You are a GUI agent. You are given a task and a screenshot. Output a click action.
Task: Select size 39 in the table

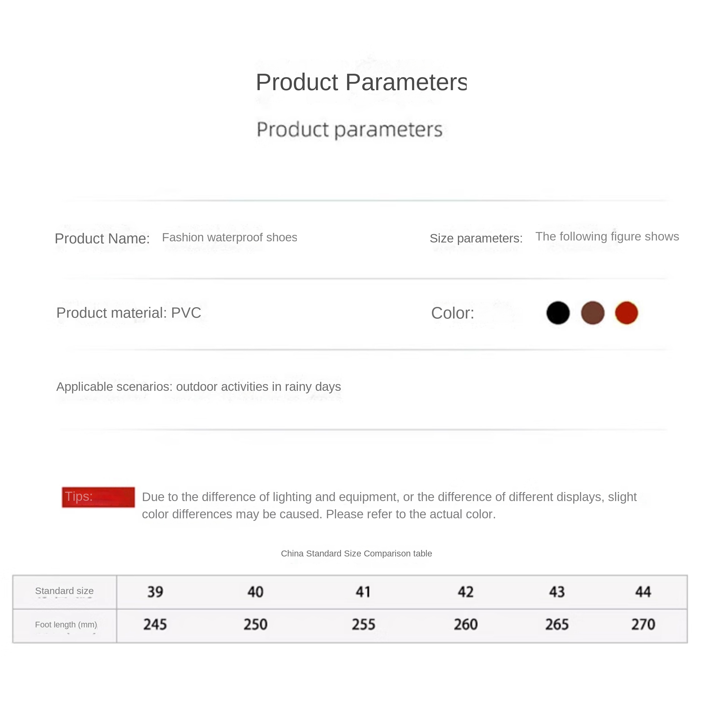(x=155, y=592)
